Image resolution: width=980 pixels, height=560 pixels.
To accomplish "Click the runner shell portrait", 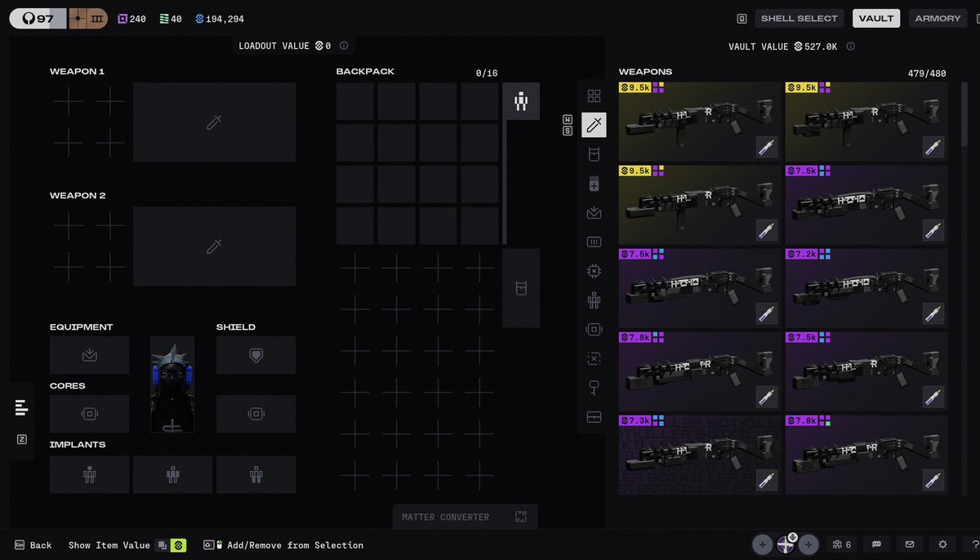I will (x=172, y=384).
